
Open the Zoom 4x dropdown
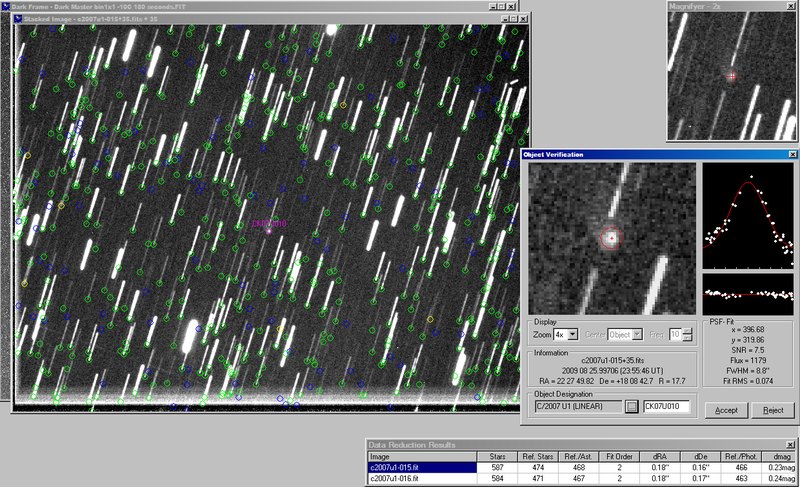(573, 335)
